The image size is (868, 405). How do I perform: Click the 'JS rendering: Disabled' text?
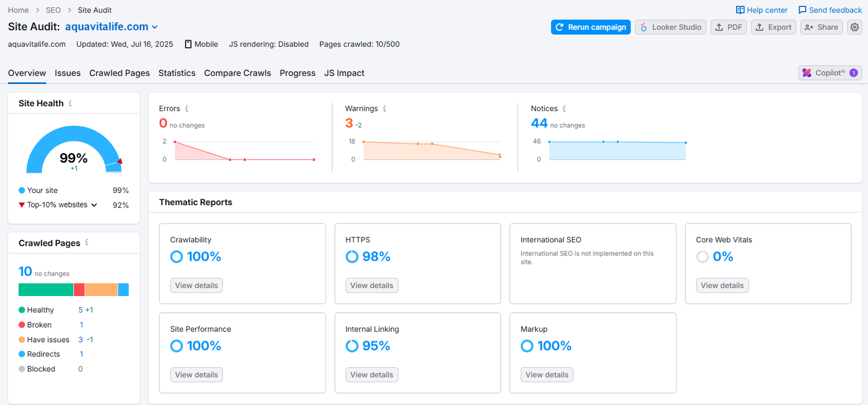coord(269,44)
